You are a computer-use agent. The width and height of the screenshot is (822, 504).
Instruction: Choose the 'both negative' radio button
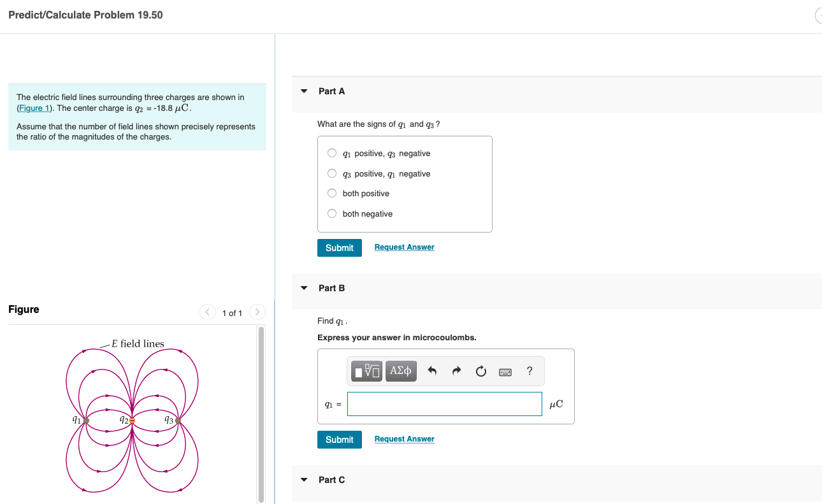pos(332,213)
